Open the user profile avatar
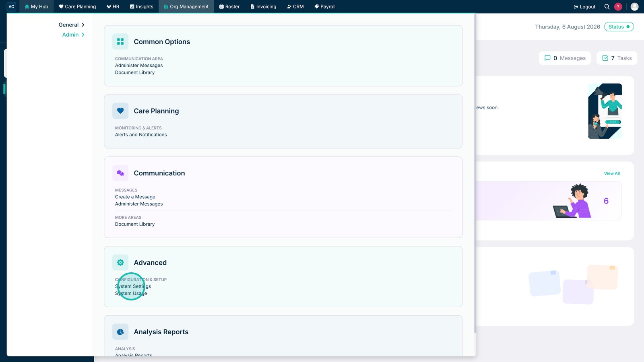The image size is (644, 362). click(x=634, y=6)
